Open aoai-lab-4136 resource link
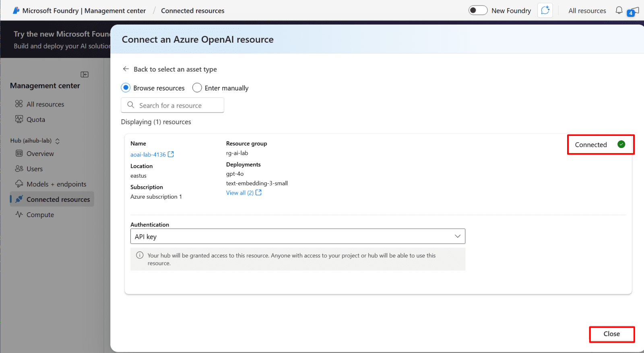 click(148, 155)
